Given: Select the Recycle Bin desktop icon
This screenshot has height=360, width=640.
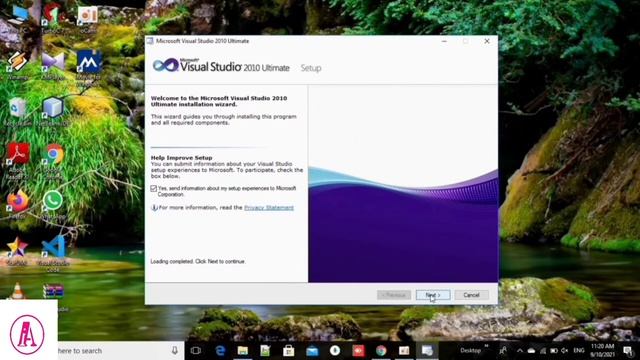Looking at the screenshot, I should click(18, 112).
